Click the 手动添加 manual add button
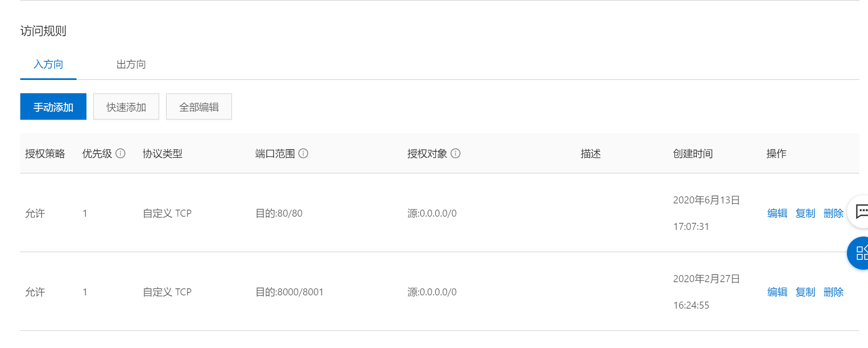The height and width of the screenshot is (348, 868). tap(53, 106)
